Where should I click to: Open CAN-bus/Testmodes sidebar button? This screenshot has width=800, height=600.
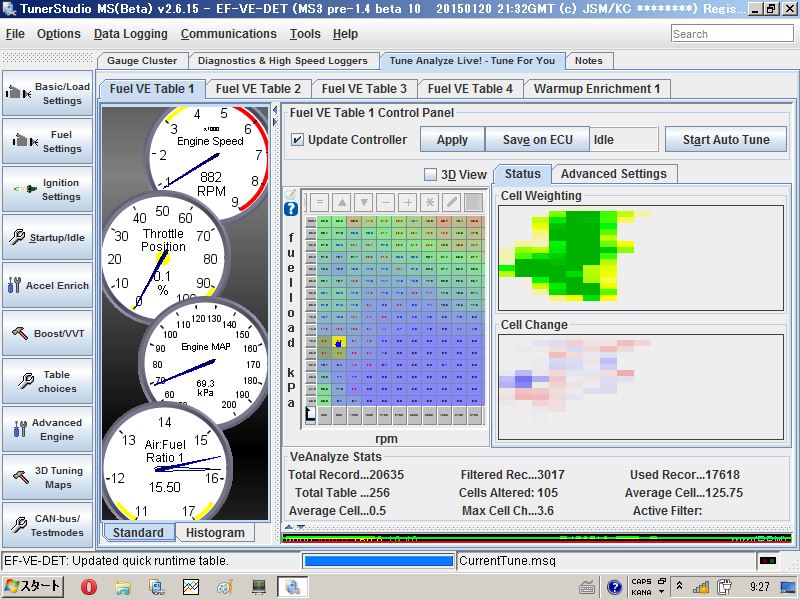point(47,525)
